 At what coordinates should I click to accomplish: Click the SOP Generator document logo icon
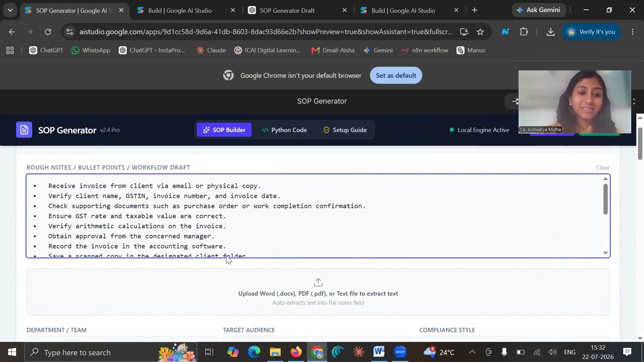(24, 130)
